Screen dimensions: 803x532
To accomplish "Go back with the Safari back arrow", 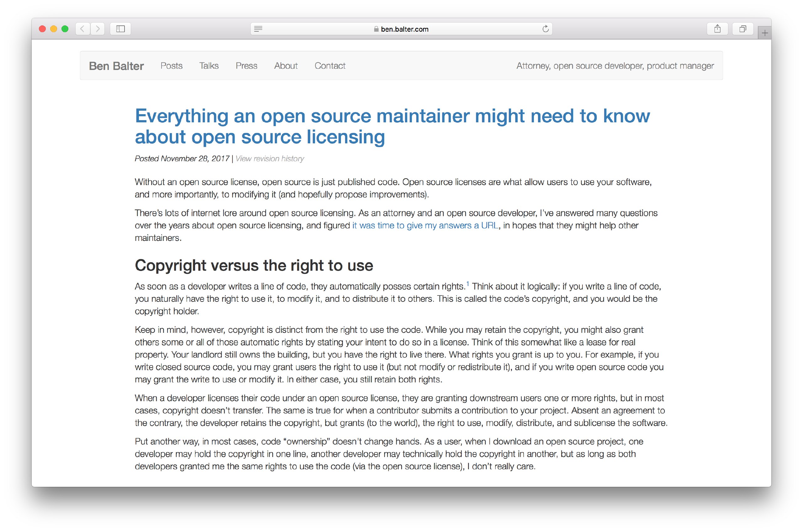I will point(82,29).
